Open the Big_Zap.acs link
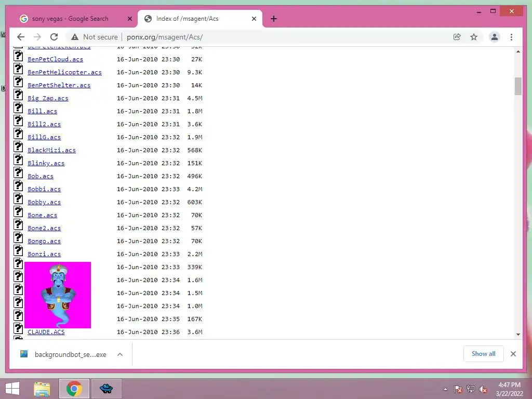The width and height of the screenshot is (532, 399). tap(48, 98)
